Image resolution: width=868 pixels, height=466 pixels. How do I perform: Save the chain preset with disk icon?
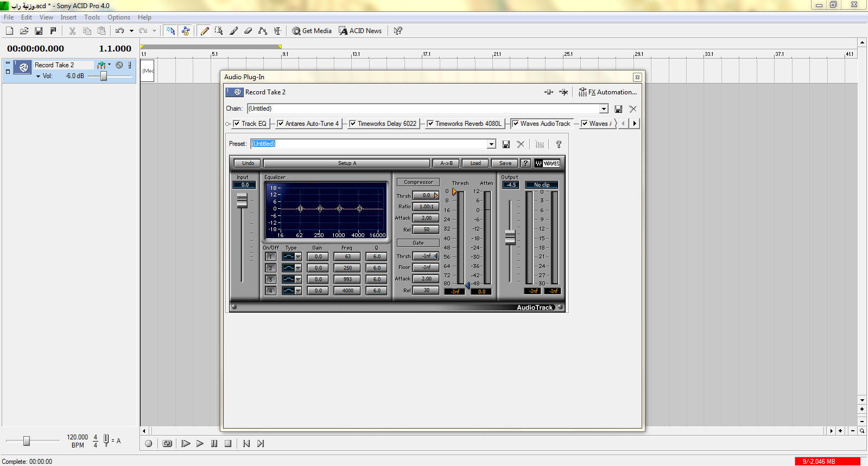click(x=618, y=109)
